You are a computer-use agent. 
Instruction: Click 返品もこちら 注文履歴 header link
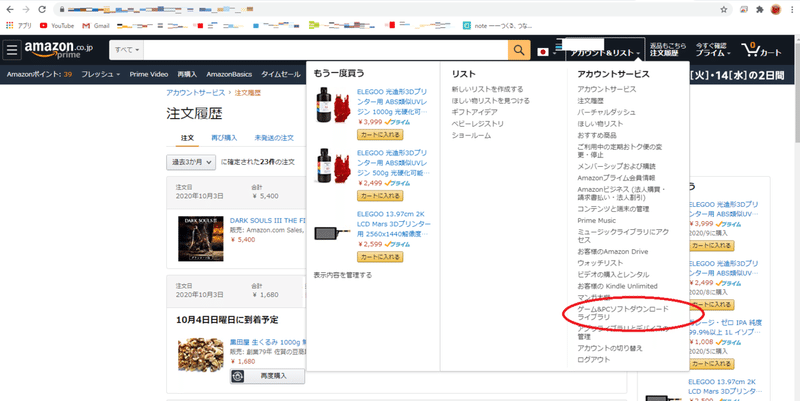click(x=668, y=49)
